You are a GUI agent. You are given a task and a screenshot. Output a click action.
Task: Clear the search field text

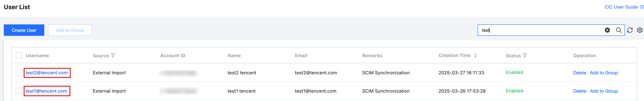tap(607, 30)
